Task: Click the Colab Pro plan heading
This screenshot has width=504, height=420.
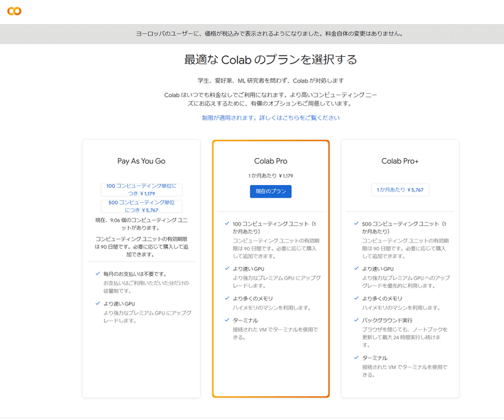Action: [271, 161]
